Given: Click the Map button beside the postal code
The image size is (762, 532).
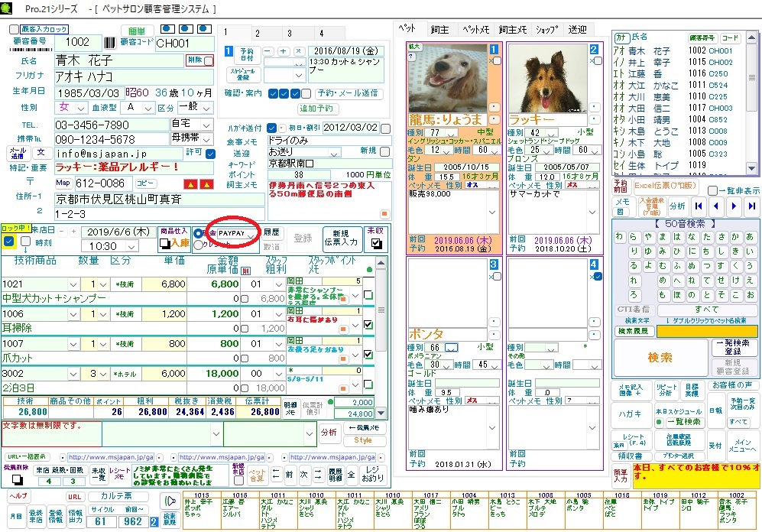Looking at the screenshot, I should pos(63,183).
